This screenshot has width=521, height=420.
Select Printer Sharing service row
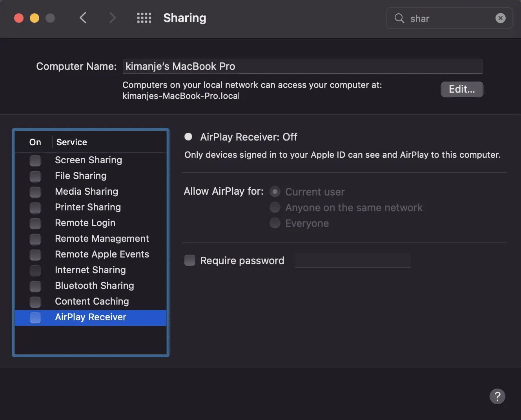tap(91, 207)
